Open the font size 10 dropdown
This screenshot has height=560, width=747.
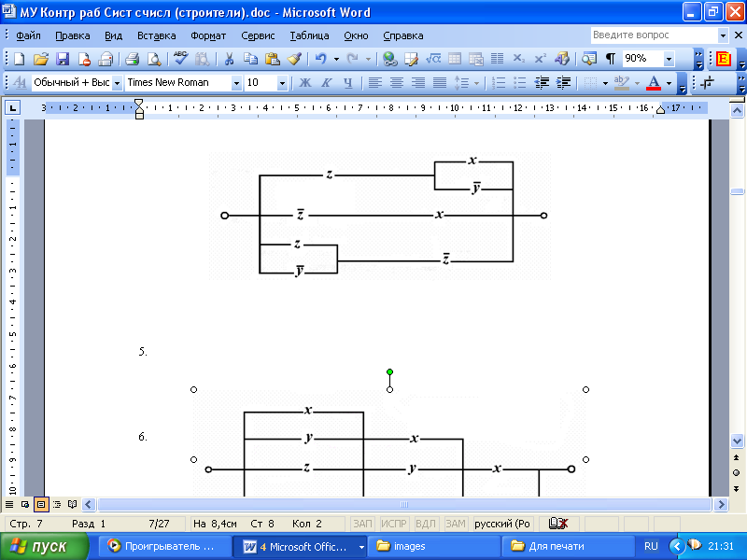click(x=283, y=83)
